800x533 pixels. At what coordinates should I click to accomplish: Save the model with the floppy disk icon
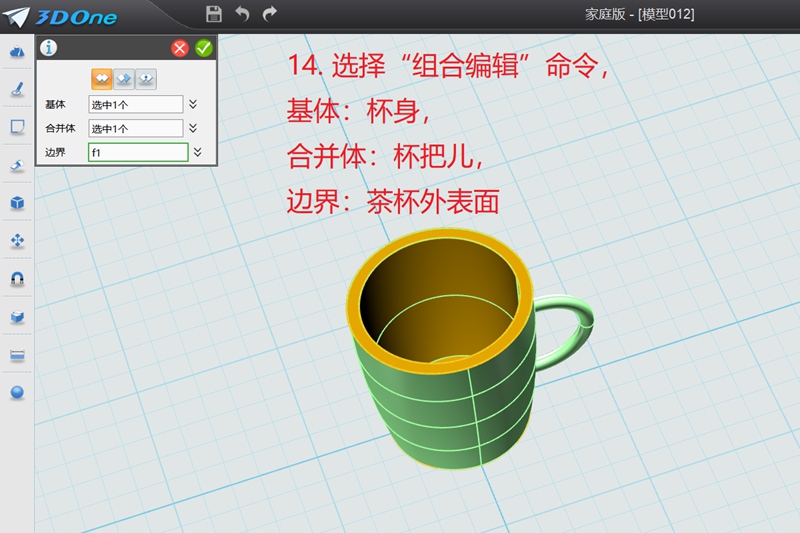pos(214,14)
